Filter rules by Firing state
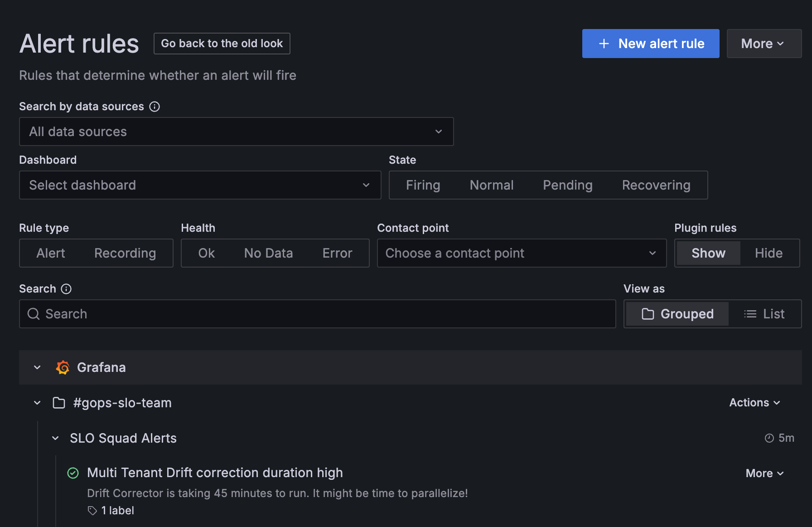Viewport: 812px width, 527px height. pos(423,185)
